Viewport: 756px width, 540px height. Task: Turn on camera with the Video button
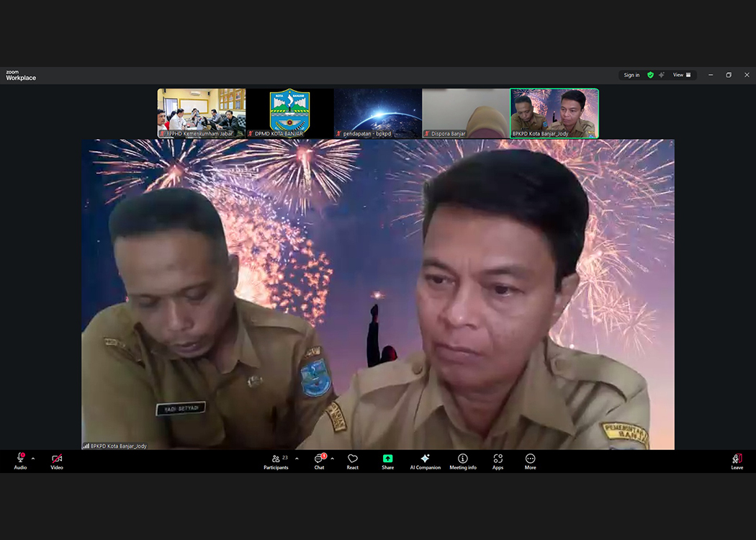point(57,459)
